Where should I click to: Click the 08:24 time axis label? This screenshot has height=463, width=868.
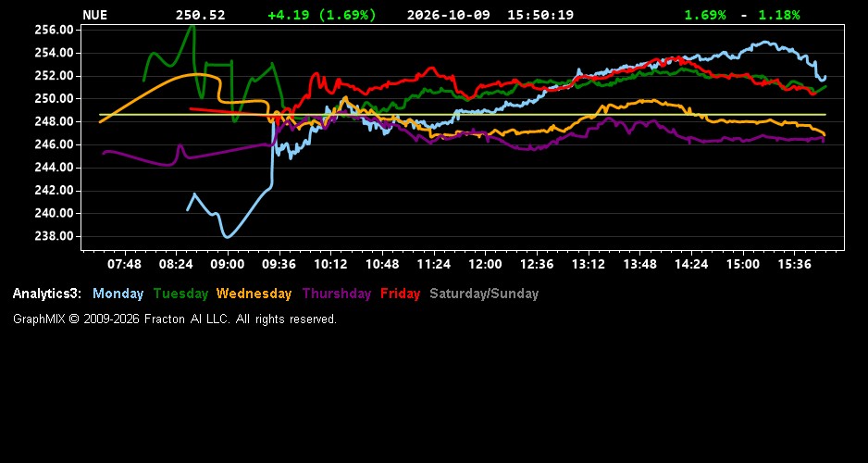tap(176, 264)
